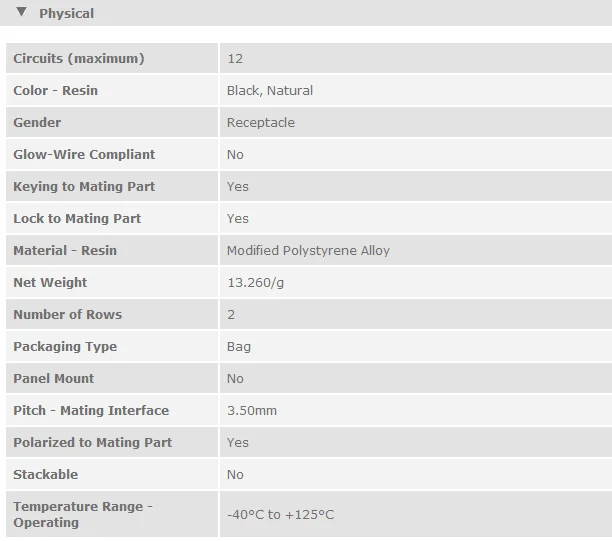Click the Circuits (maximum) label

pos(79,59)
